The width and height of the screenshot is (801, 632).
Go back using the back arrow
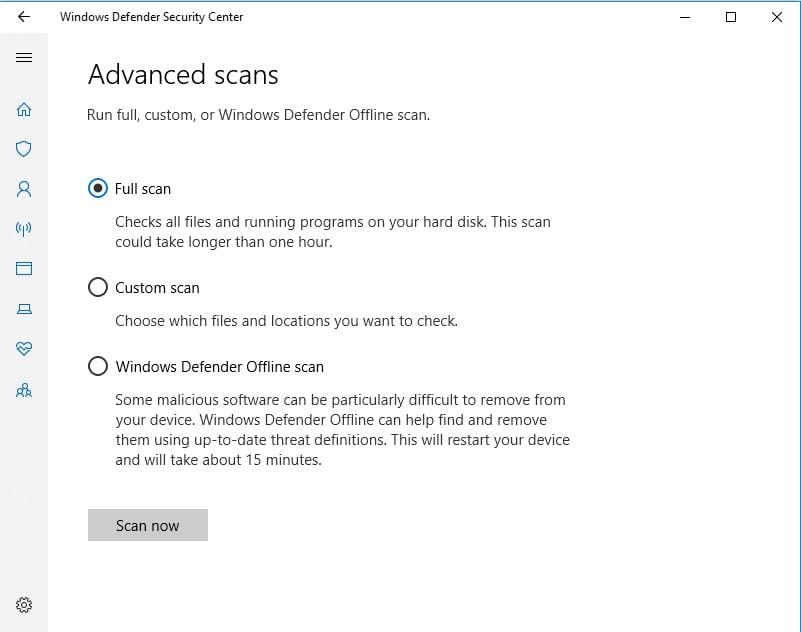(x=24, y=17)
